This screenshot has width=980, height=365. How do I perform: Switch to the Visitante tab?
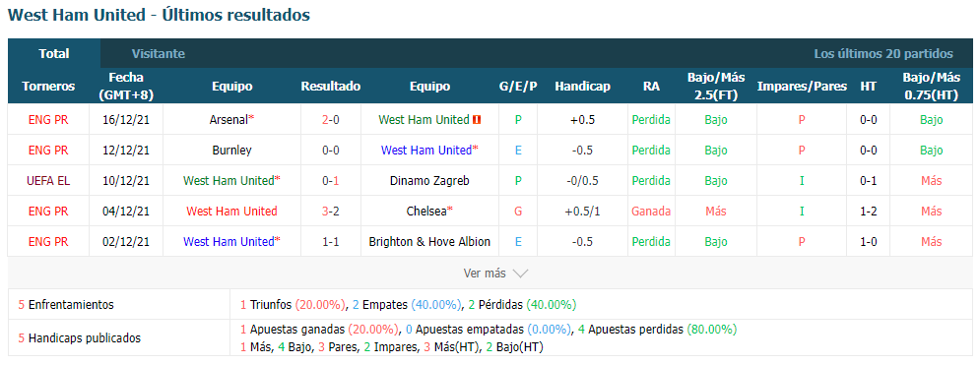point(159,54)
